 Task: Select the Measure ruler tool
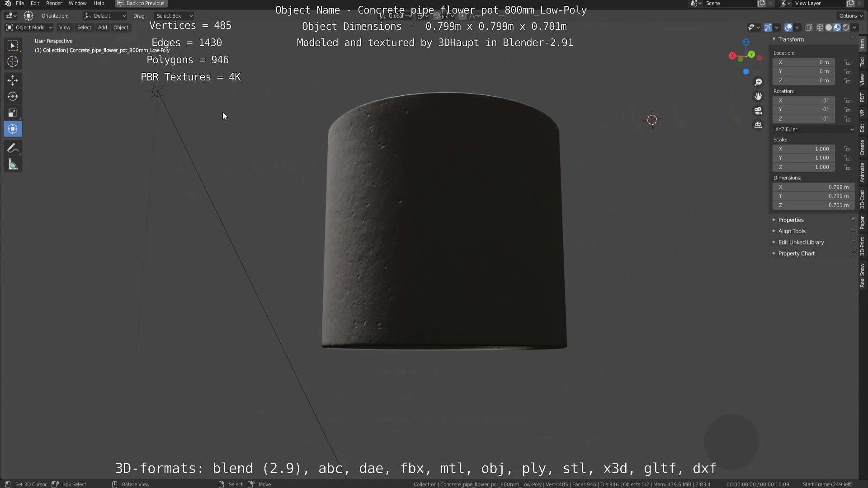(13, 164)
